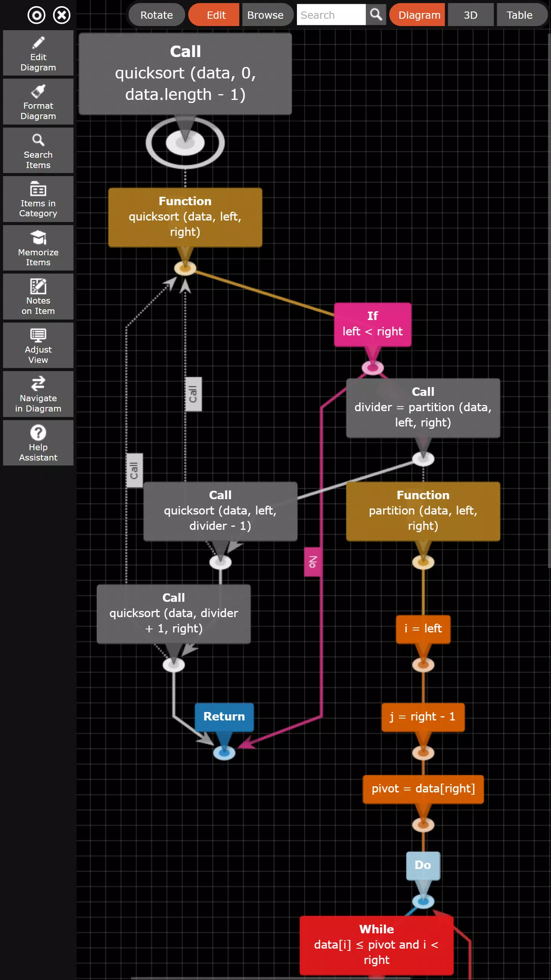
Task: Open the Help Assistant
Action: tap(38, 443)
